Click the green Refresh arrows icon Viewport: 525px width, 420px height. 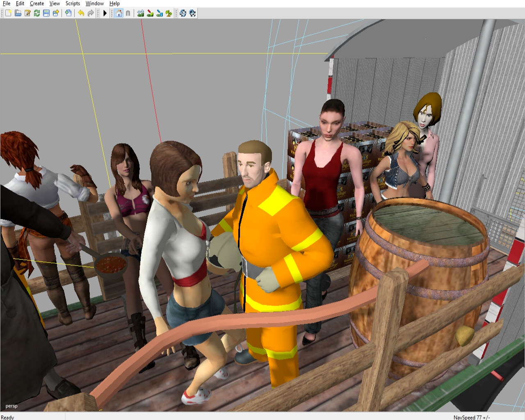(37, 13)
